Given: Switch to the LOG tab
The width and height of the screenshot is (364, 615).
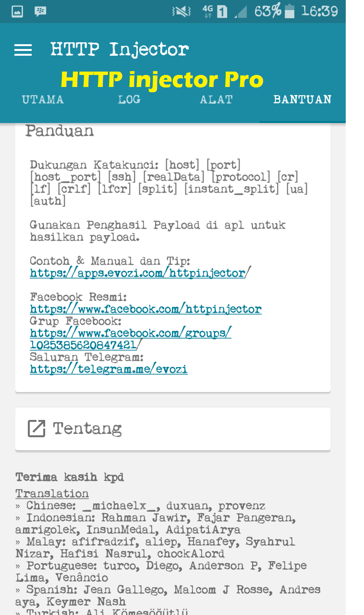Looking at the screenshot, I should pos(129,99).
